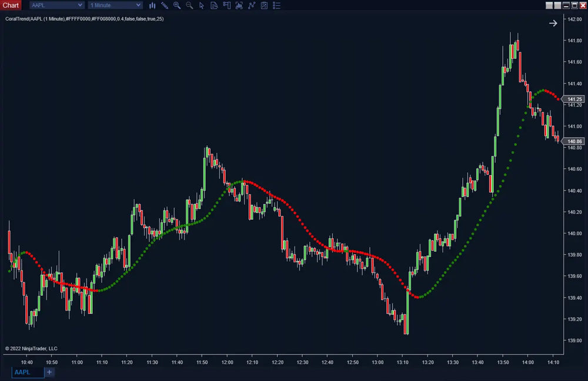The image size is (588, 381).
Task: Click the Chart title label
Action: (11, 5)
